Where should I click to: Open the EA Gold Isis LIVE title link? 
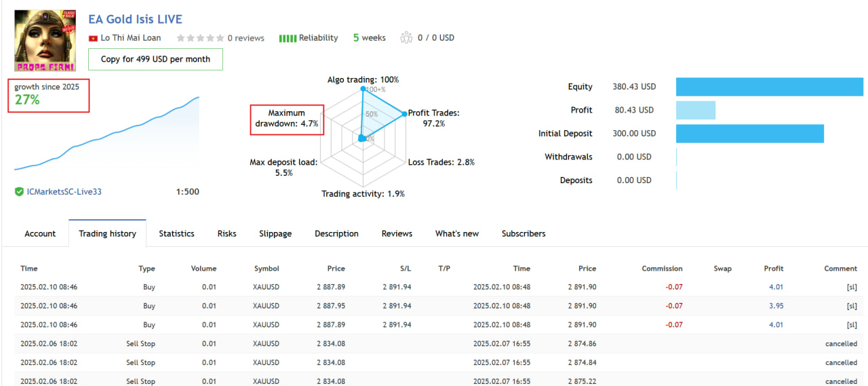pyautogui.click(x=135, y=19)
